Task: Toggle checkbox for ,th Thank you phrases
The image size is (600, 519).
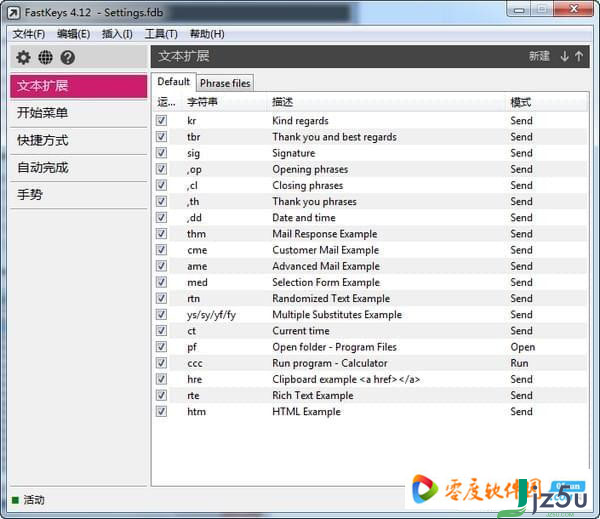Action: tap(161, 201)
